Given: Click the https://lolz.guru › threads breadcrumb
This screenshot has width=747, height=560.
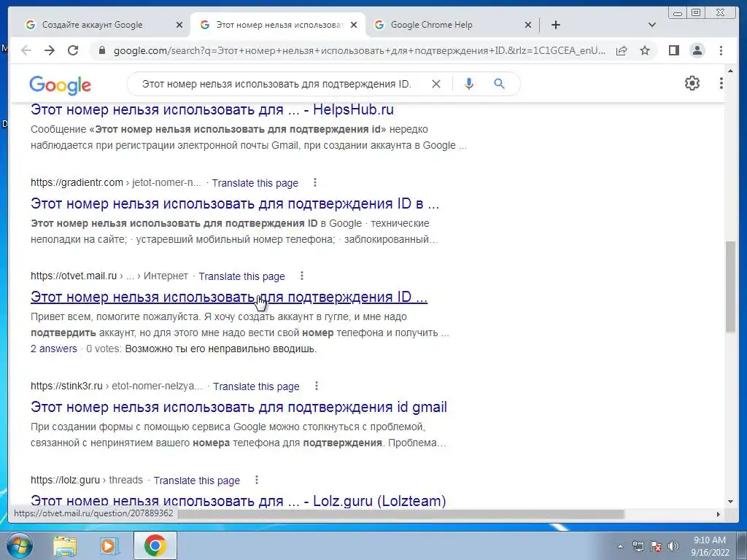Looking at the screenshot, I should 87,480.
